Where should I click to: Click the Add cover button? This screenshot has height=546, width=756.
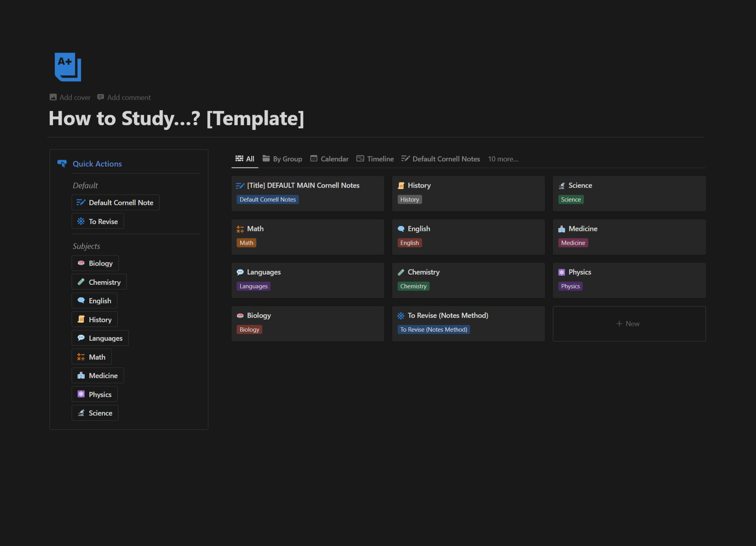[70, 97]
